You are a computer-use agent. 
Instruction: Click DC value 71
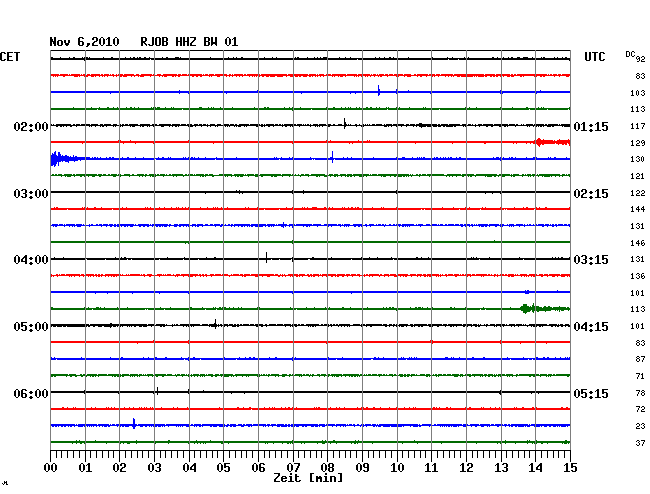tap(640, 376)
